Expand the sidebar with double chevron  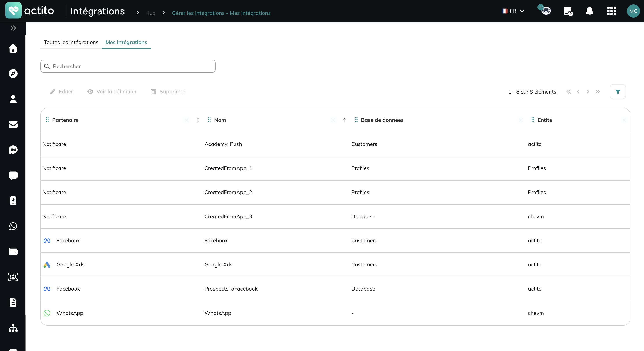point(13,28)
